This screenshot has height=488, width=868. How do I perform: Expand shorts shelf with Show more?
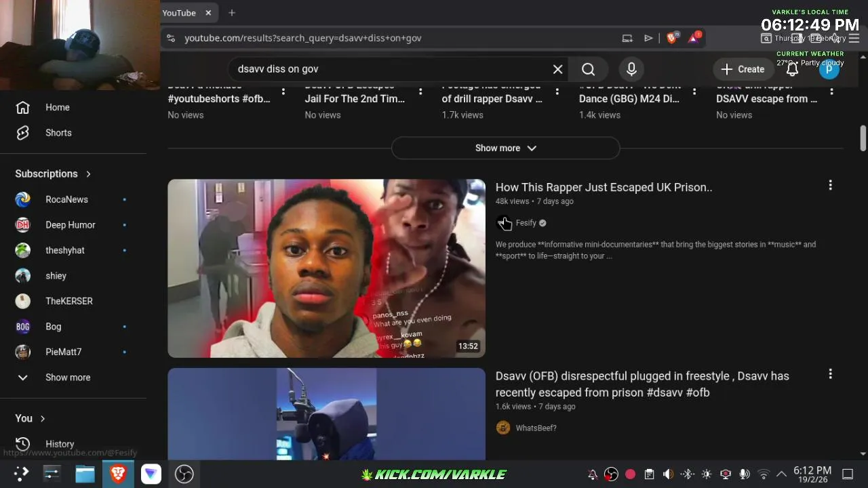point(506,148)
